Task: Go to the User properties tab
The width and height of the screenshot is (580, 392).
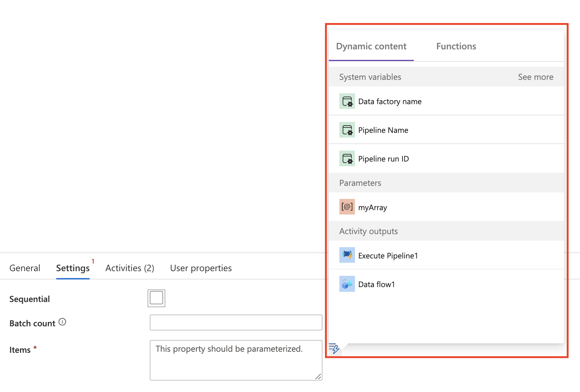Action: tap(201, 268)
